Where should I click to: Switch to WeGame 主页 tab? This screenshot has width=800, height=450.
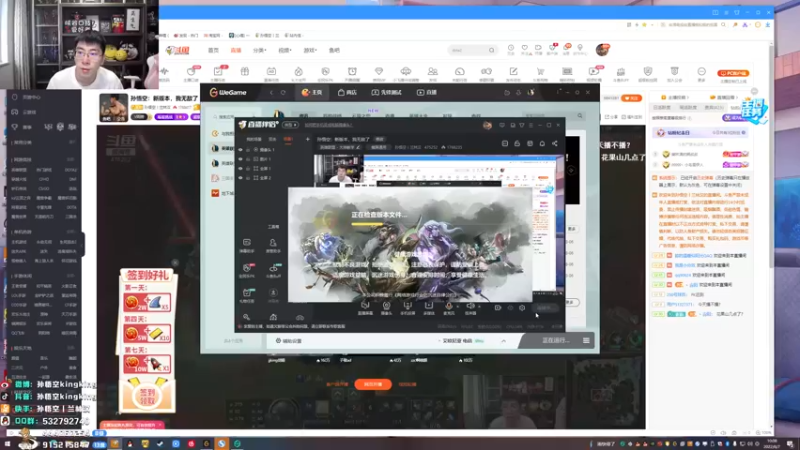[x=312, y=92]
